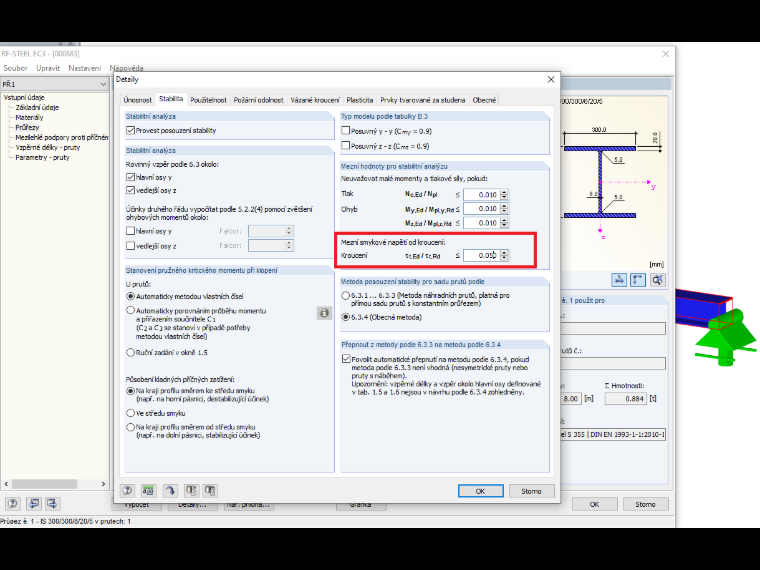
Task: Check Posuvný z - z option
Action: coord(346,145)
